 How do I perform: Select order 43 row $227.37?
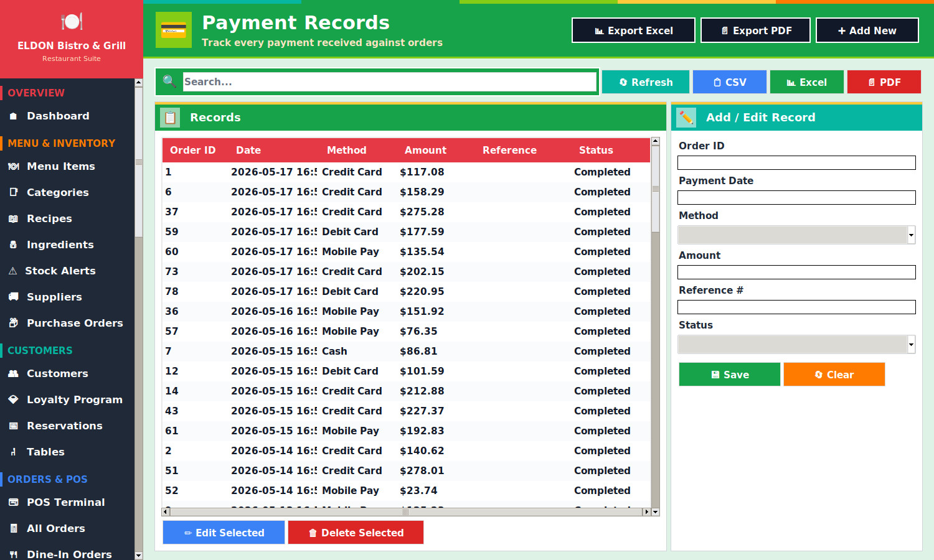point(406,411)
